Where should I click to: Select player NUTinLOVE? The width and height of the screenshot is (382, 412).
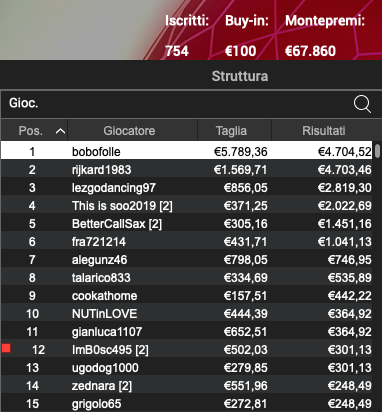187,314
